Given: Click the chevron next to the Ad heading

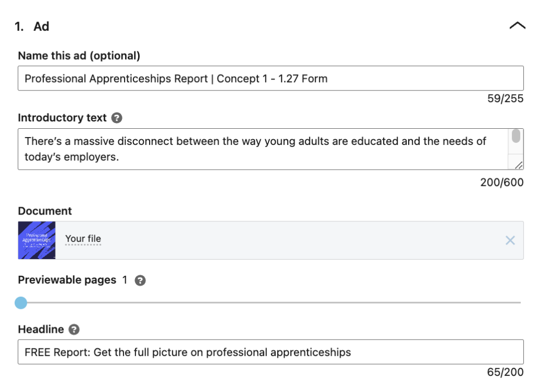Looking at the screenshot, I should tap(517, 25).
